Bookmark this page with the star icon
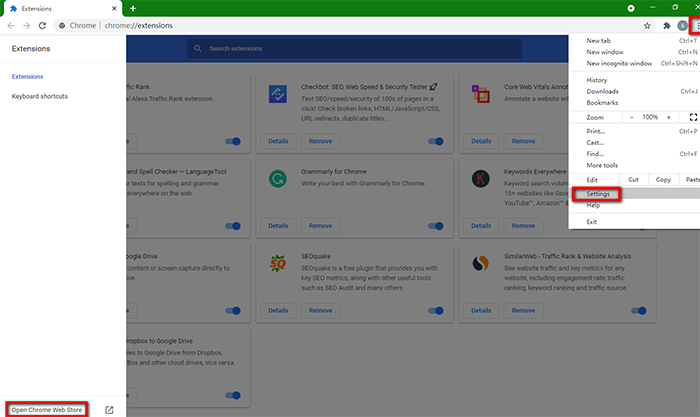The image size is (700, 417). coord(648,25)
